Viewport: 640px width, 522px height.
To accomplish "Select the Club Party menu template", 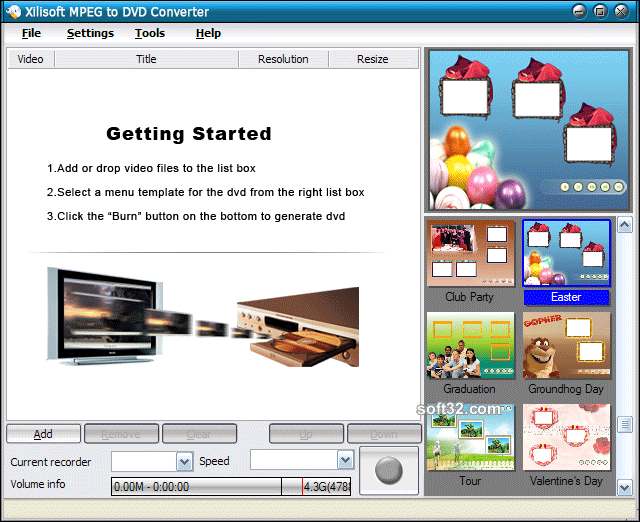I will pyautogui.click(x=470, y=253).
